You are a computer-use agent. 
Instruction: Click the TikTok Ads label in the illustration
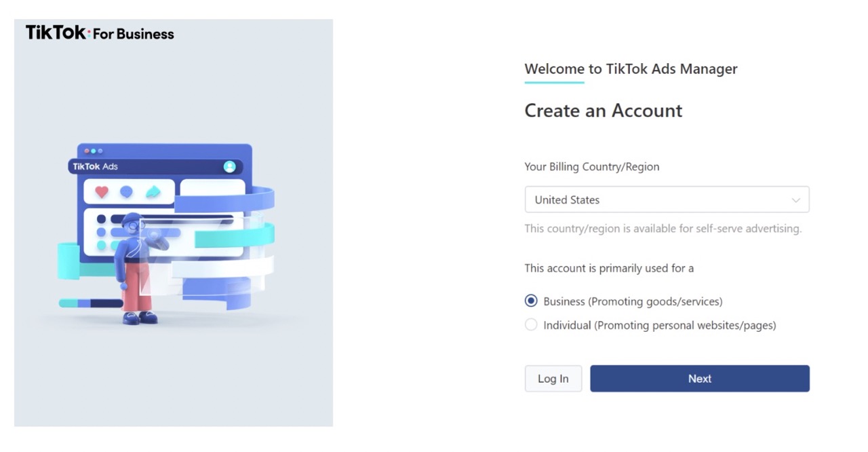tap(96, 166)
